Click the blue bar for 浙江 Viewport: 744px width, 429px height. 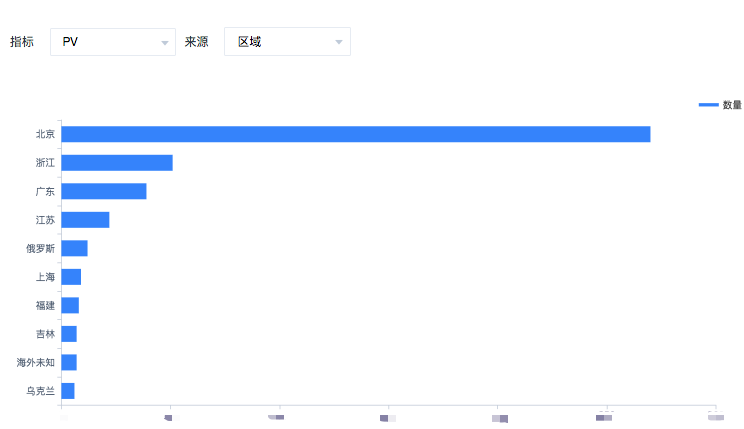click(117, 163)
